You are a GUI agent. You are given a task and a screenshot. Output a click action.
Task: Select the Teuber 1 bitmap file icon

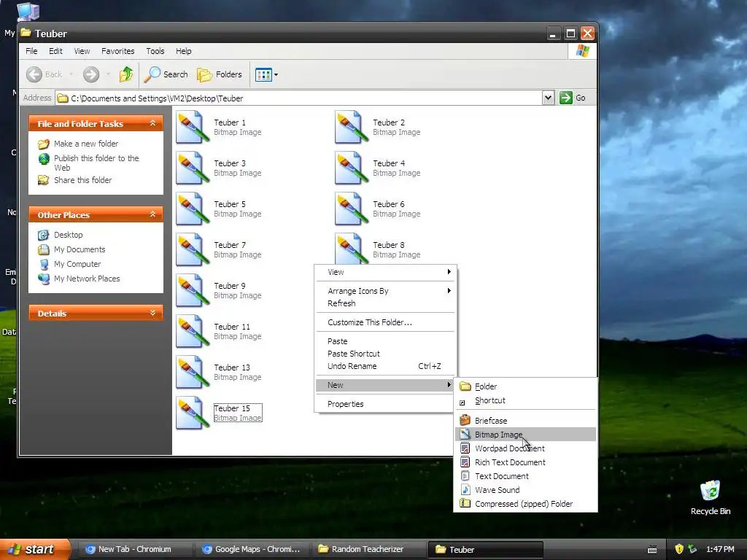click(193, 127)
